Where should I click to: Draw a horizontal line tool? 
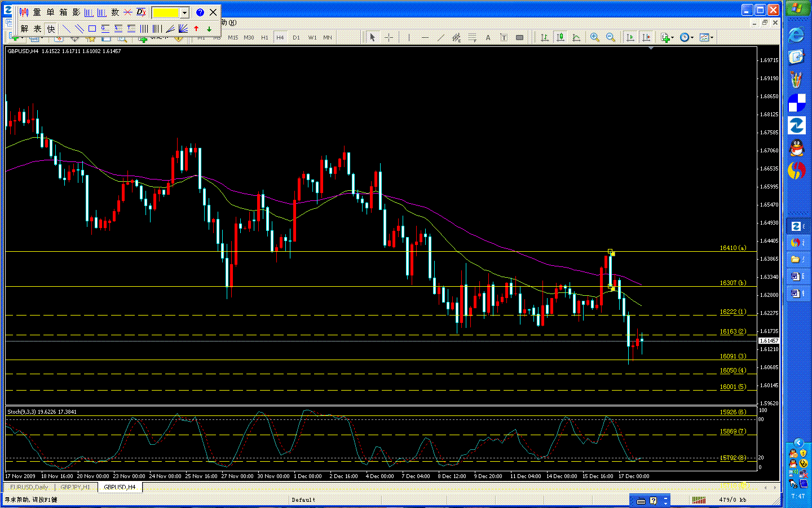click(x=425, y=37)
